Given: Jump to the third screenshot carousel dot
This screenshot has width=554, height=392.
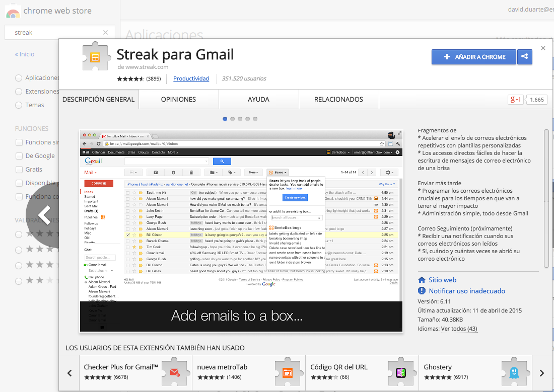Looking at the screenshot, I should click(x=240, y=119).
